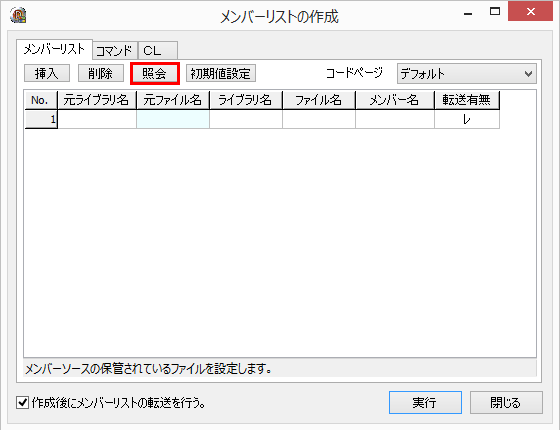
Task: Click the 削除 button
Action: coord(101,74)
